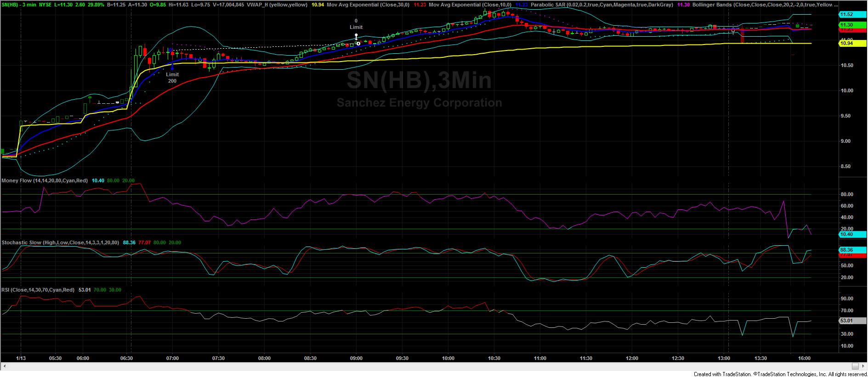Click the V=17,004,845 volume value
Screen dimensions: 868x377
pyautogui.click(x=228, y=5)
